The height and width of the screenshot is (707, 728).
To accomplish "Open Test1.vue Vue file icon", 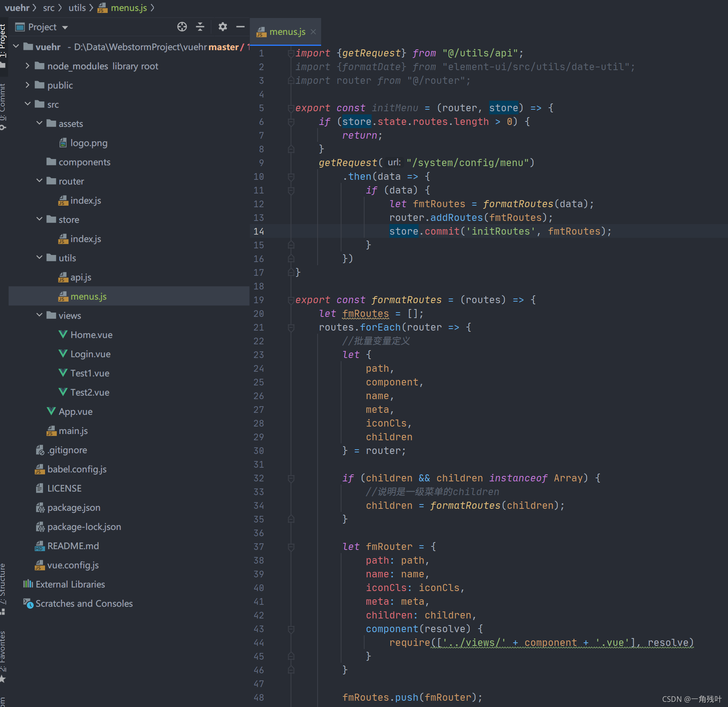I will click(x=63, y=373).
